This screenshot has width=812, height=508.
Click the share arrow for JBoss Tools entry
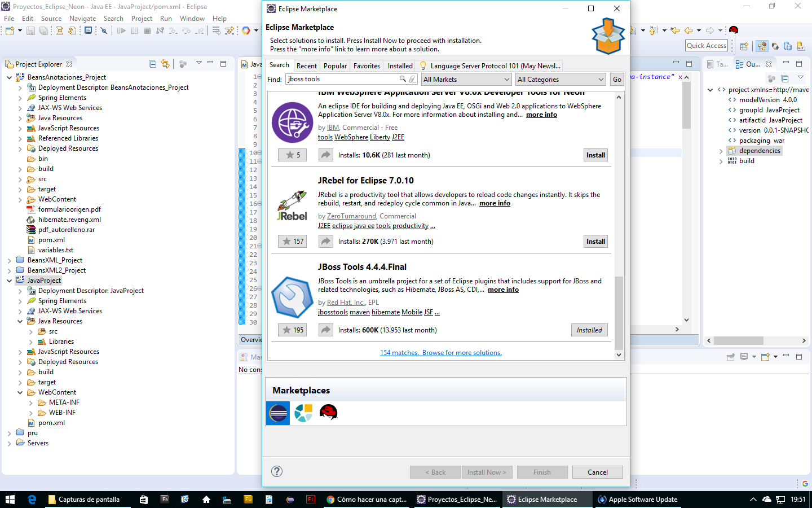pyautogui.click(x=326, y=330)
